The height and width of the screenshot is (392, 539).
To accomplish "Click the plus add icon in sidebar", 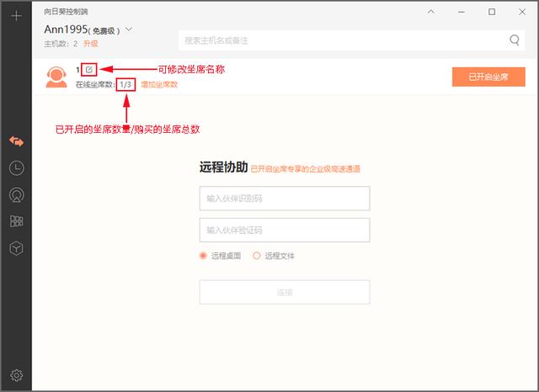I will point(16,16).
